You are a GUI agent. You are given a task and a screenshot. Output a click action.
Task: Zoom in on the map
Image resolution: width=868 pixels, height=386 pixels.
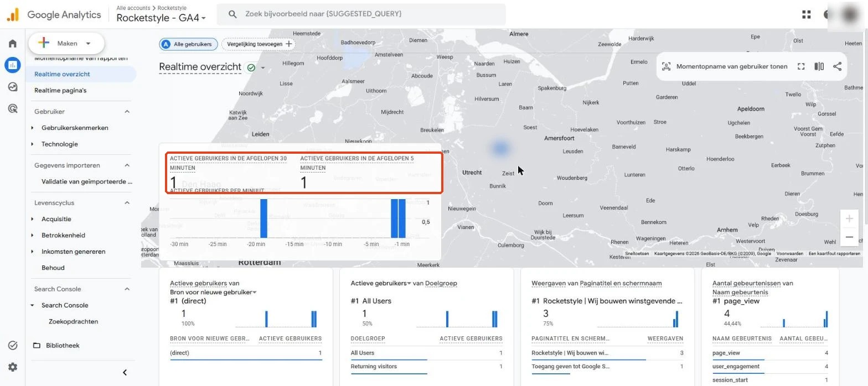pos(849,218)
